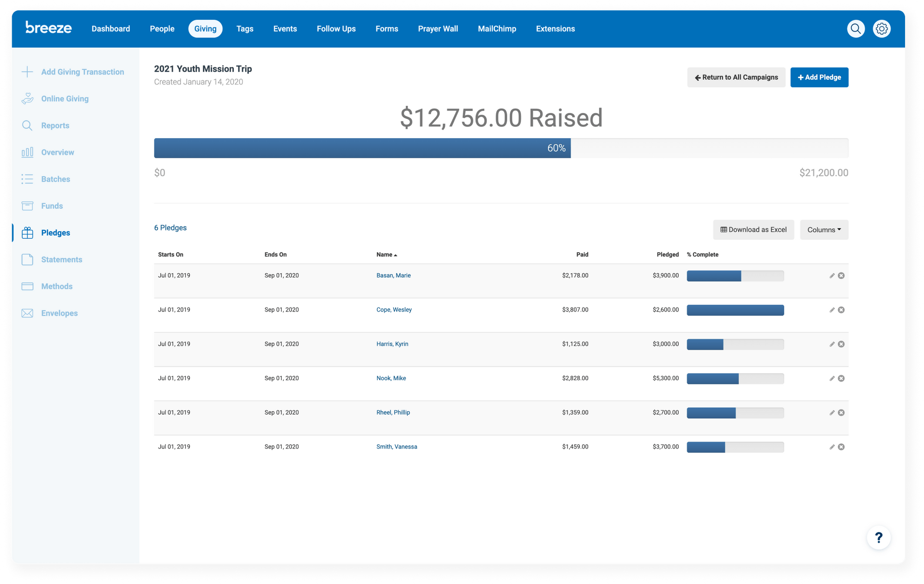
Task: Expand the help question mark bubble
Action: [879, 537]
